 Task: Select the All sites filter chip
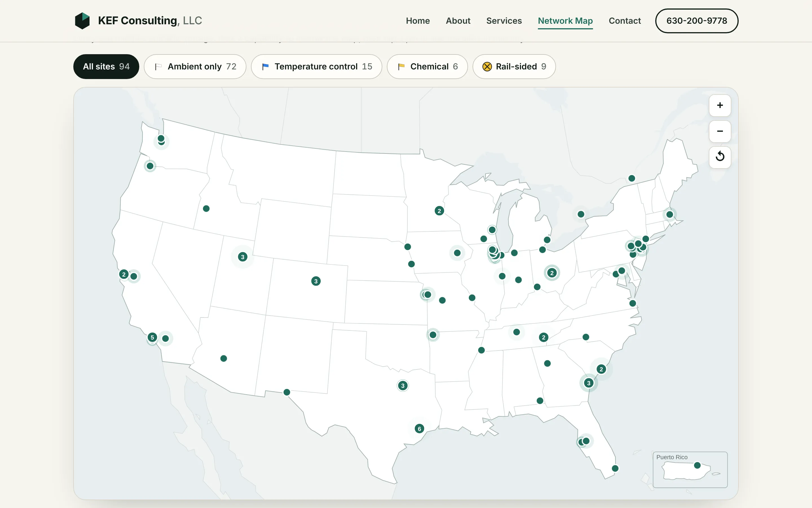coord(106,67)
